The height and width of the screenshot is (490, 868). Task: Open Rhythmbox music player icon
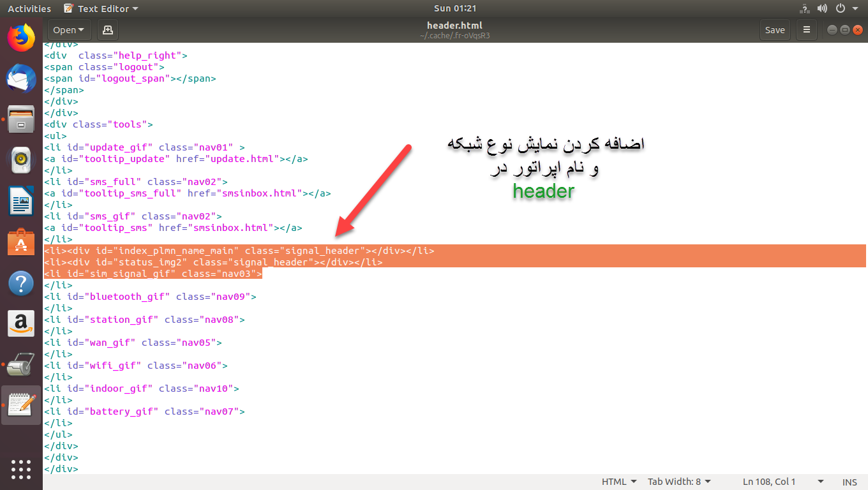pos(21,160)
